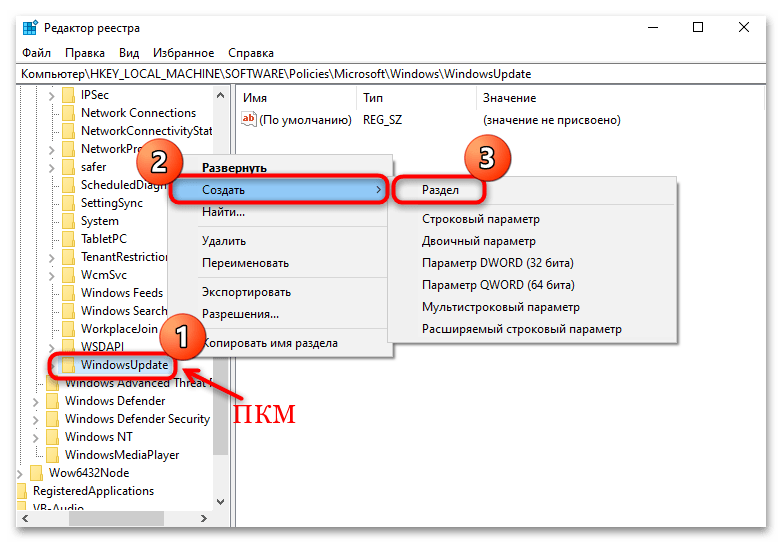Select the (По умолчанию) value row

pyautogui.click(x=431, y=120)
